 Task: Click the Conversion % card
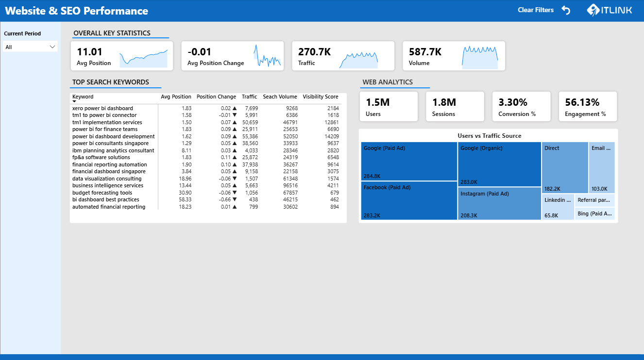(521, 106)
